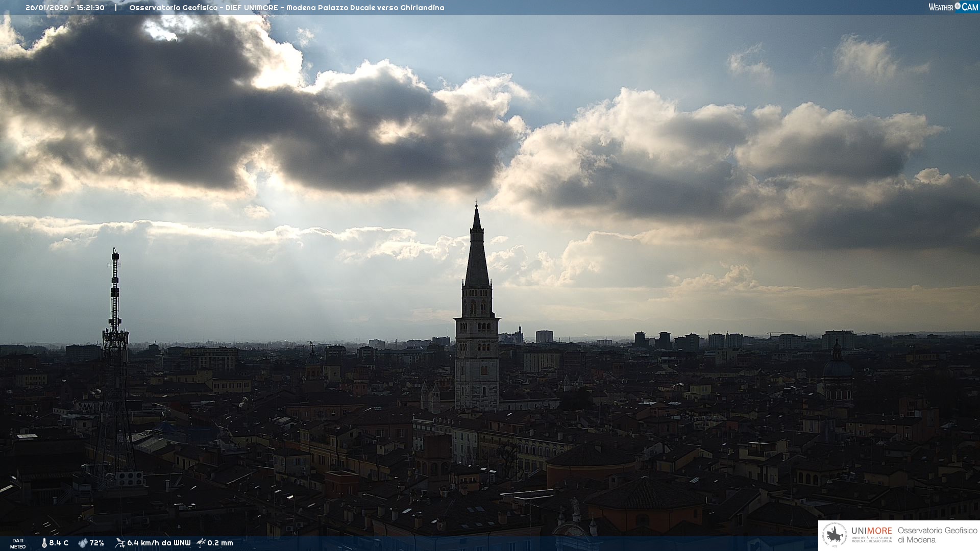
Task: Click the DATI METEO label
Action: (x=18, y=543)
